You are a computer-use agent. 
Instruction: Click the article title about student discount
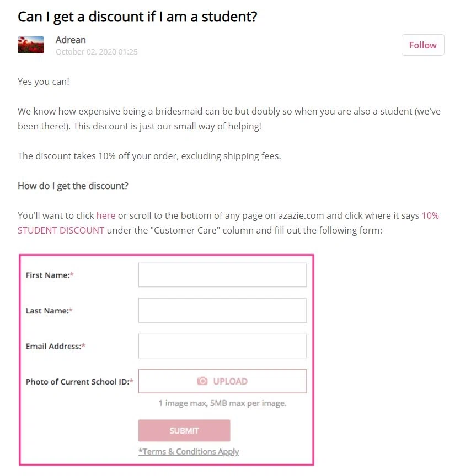pyautogui.click(x=137, y=17)
